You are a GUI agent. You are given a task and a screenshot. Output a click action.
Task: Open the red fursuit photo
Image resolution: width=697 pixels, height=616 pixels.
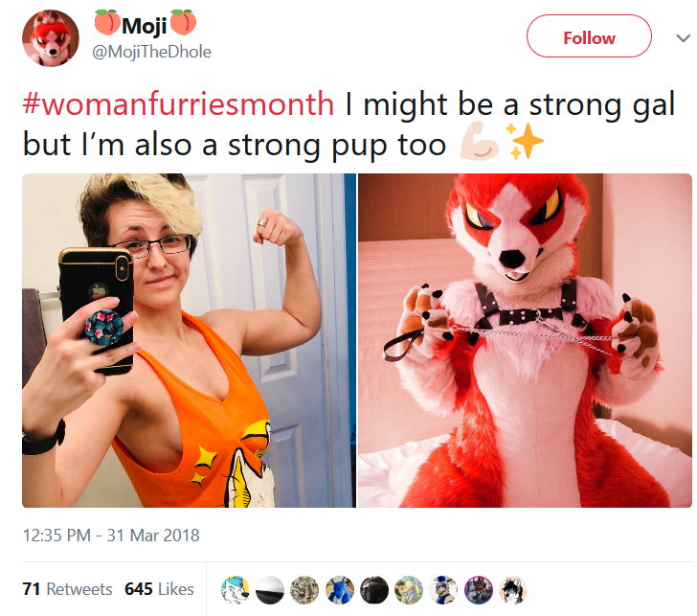click(x=525, y=340)
